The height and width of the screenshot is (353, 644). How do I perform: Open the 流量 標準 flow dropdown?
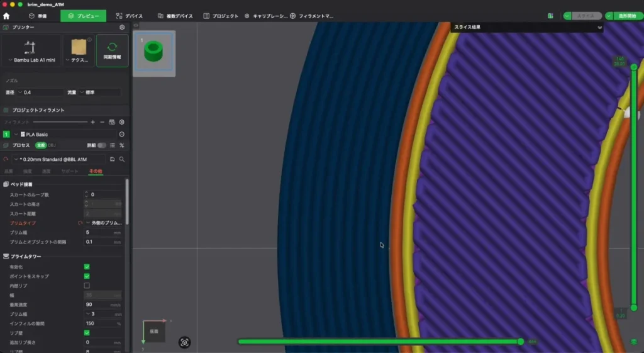click(x=100, y=92)
